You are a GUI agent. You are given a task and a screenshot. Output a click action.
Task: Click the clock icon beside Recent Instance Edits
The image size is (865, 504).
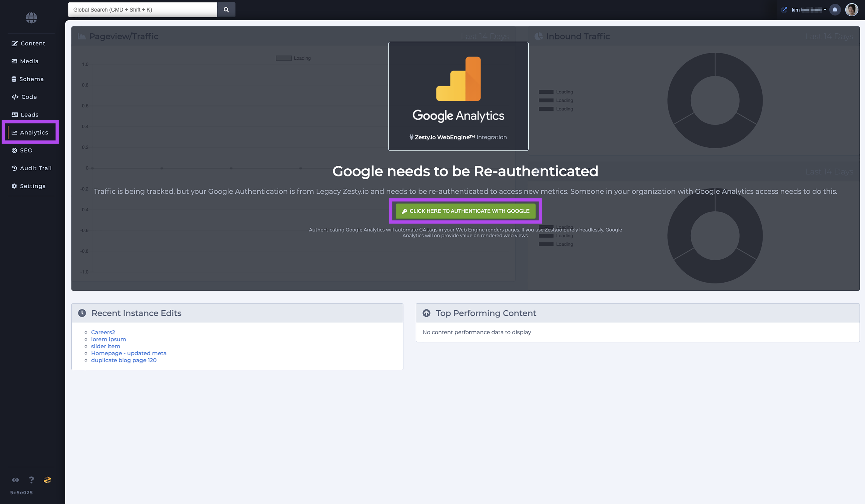coord(82,313)
